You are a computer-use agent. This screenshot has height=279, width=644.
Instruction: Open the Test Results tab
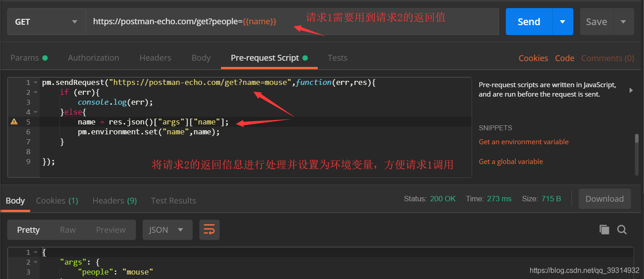(x=173, y=200)
